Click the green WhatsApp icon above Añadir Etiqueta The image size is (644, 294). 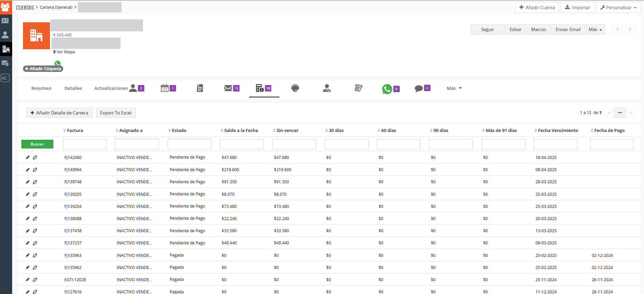click(x=57, y=63)
